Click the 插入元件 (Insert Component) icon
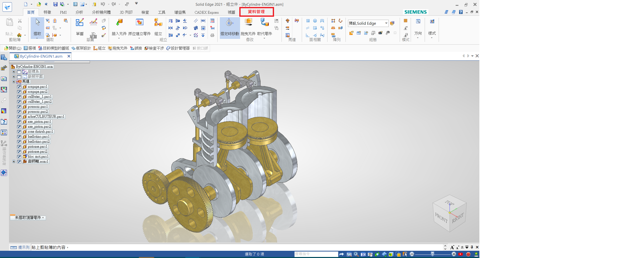 119,23
